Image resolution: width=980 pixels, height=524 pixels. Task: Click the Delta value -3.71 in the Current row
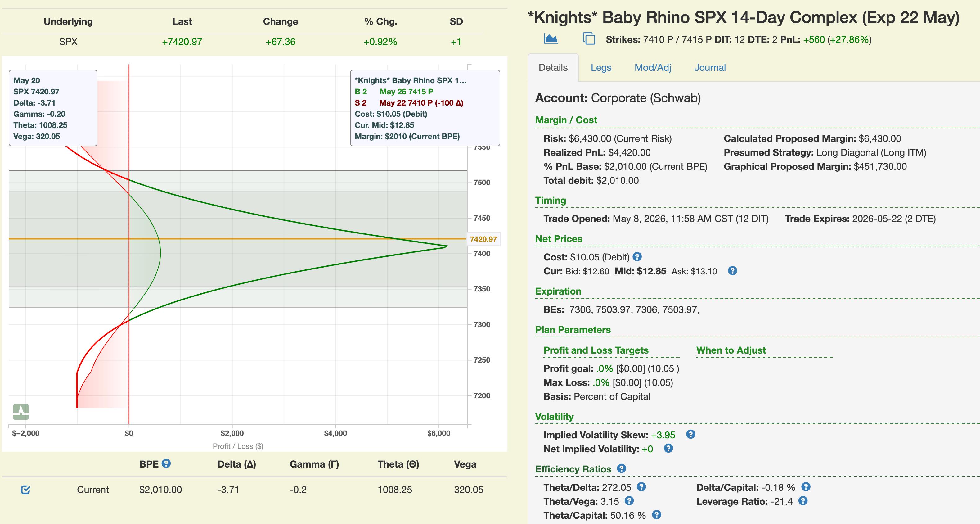pos(228,489)
